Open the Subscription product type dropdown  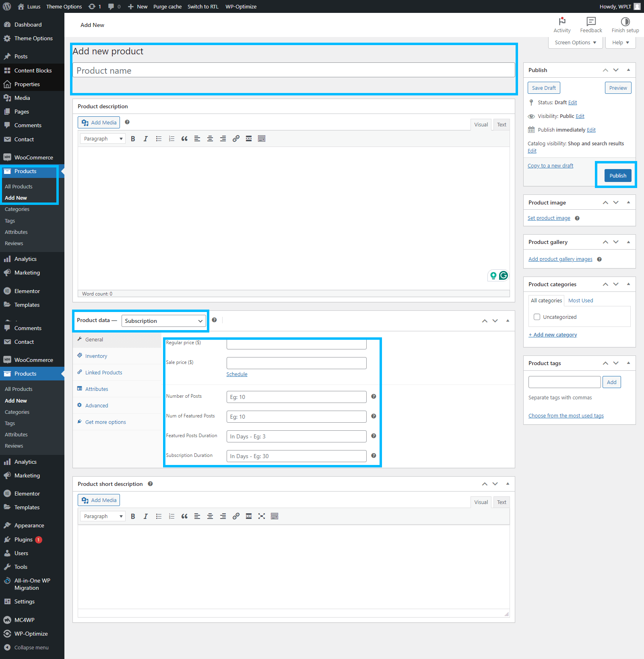pyautogui.click(x=163, y=321)
